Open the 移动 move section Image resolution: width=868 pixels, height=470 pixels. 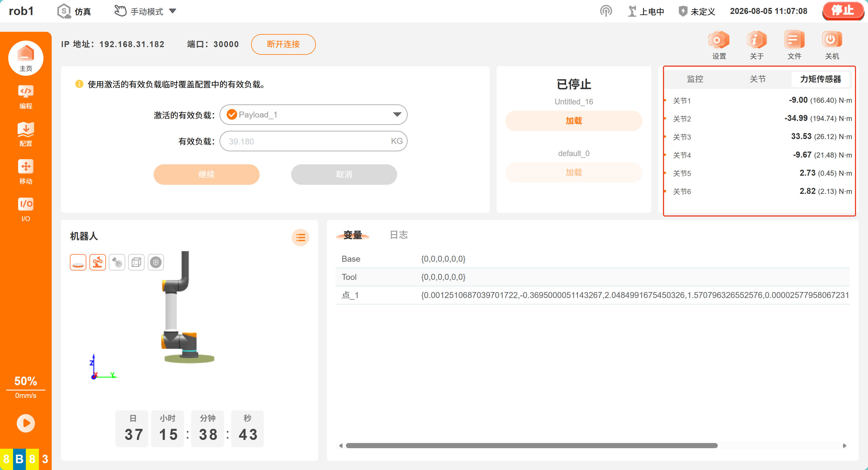pyautogui.click(x=26, y=172)
